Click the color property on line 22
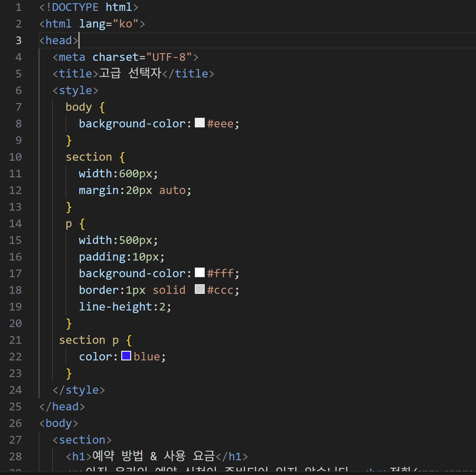The width and height of the screenshot is (476, 475). [95, 357]
